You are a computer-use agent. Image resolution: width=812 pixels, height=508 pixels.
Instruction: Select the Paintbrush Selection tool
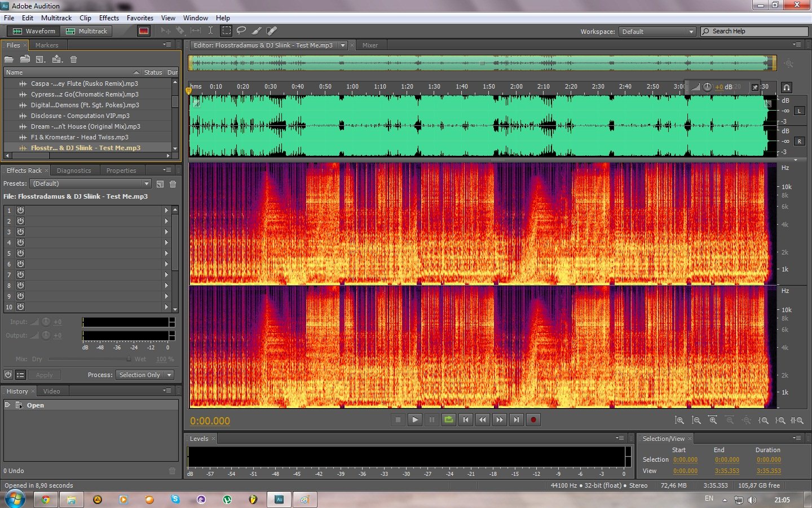tap(257, 30)
